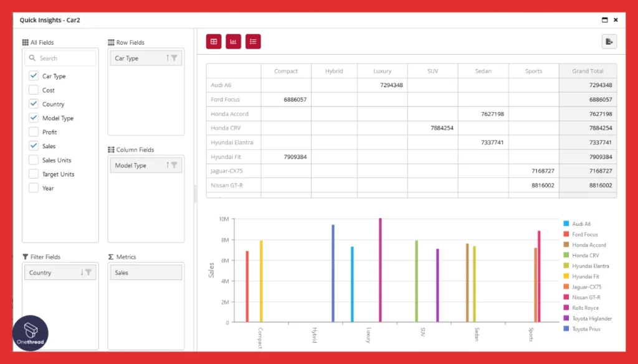This screenshot has height=364, width=638.
Task: Maximize the Quick Insights window
Action: click(604, 20)
